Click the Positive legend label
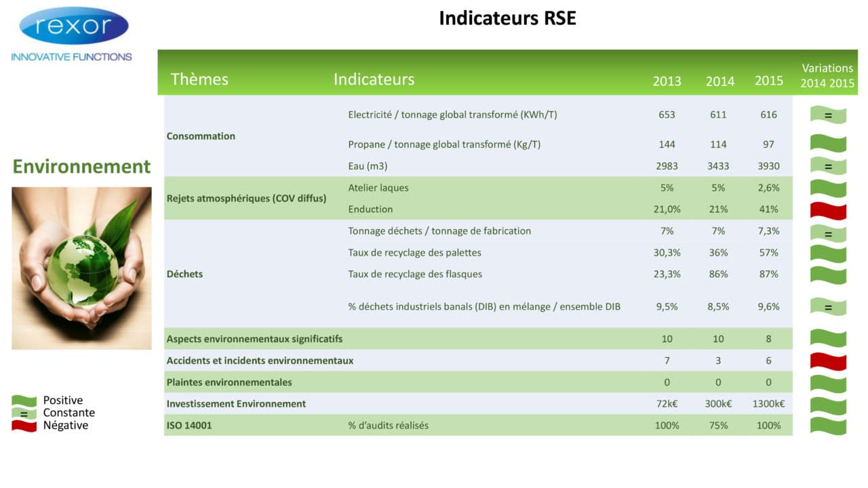Image resolution: width=868 pixels, height=488 pixels. tap(63, 401)
